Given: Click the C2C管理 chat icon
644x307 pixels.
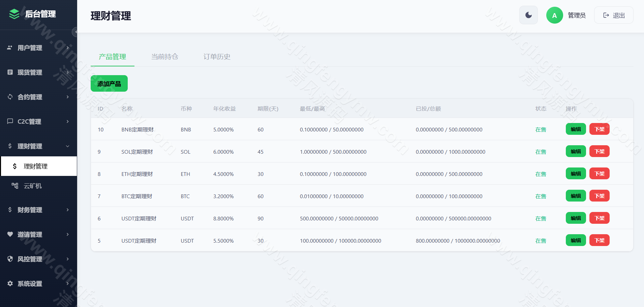Looking at the screenshot, I should click(x=10, y=121).
